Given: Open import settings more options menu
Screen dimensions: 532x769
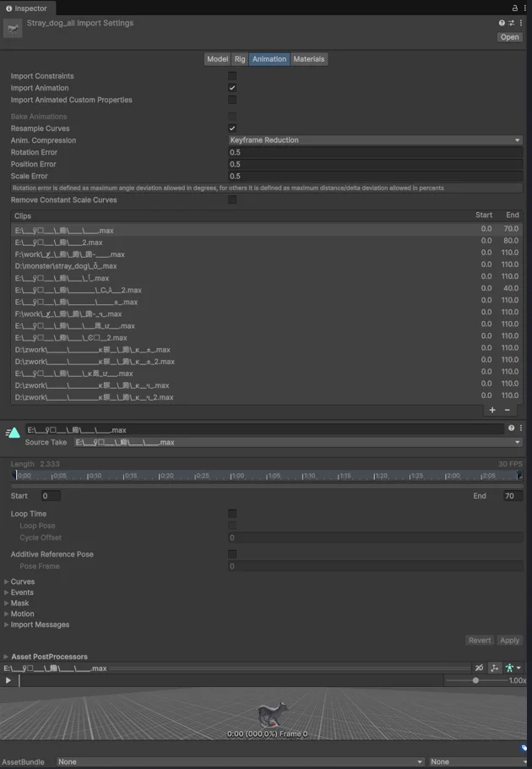Looking at the screenshot, I should (x=521, y=23).
